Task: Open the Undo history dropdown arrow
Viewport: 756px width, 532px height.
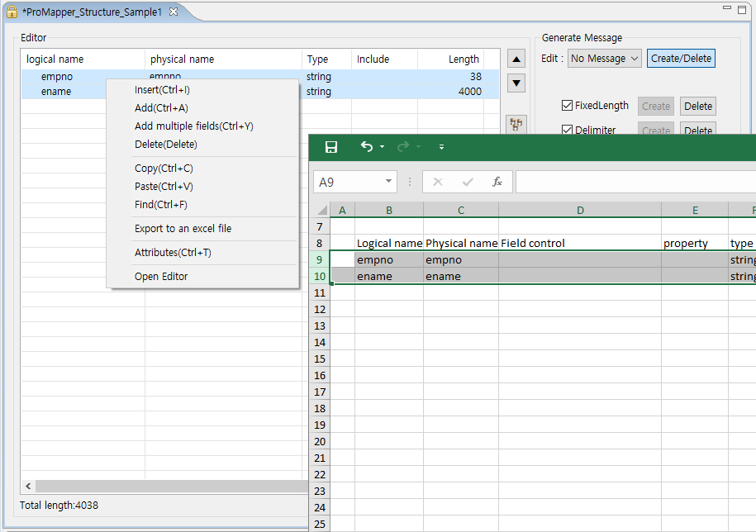Action: 382,147
